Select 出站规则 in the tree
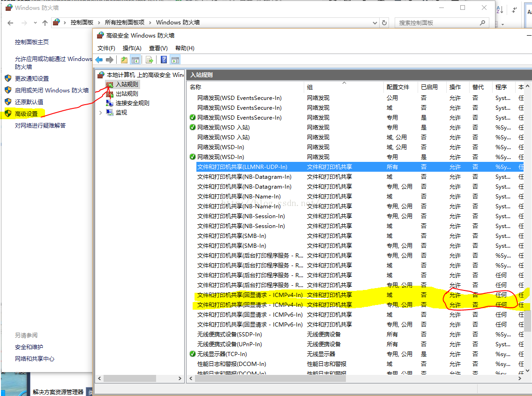This screenshot has width=532, height=396. point(127,94)
